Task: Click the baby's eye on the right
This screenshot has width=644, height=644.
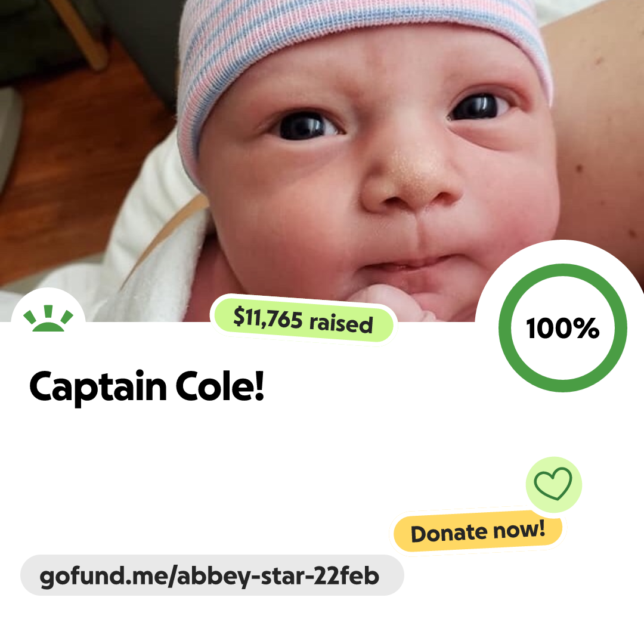Action: coord(478,106)
